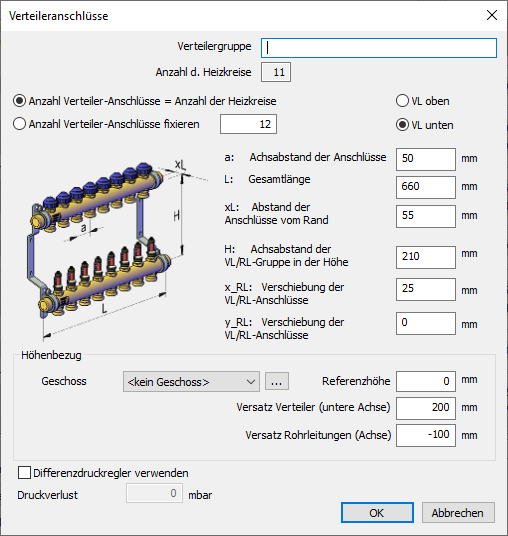Click the xL edge distance field
The image size is (508, 536).
pos(426,216)
